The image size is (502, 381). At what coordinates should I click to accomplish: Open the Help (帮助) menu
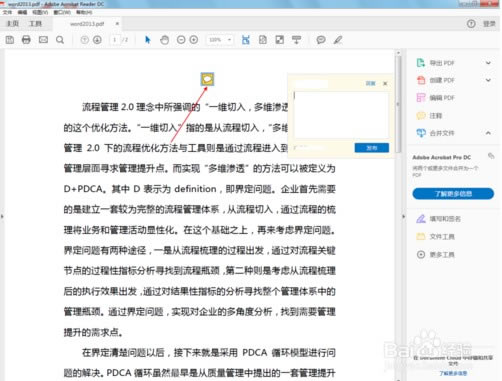[84, 12]
